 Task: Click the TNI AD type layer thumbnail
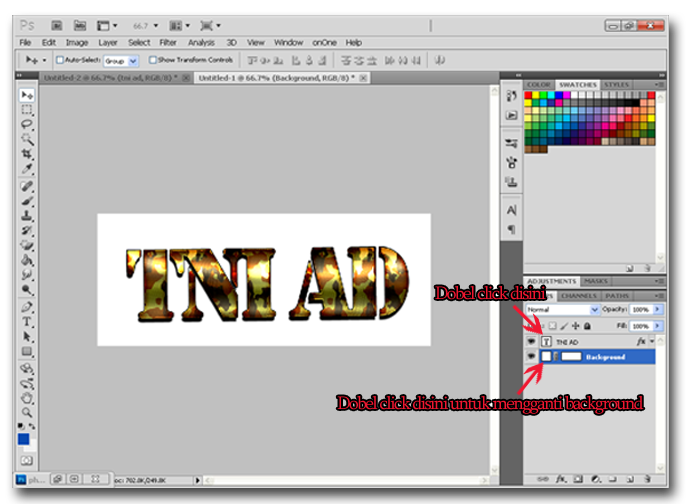click(x=546, y=341)
